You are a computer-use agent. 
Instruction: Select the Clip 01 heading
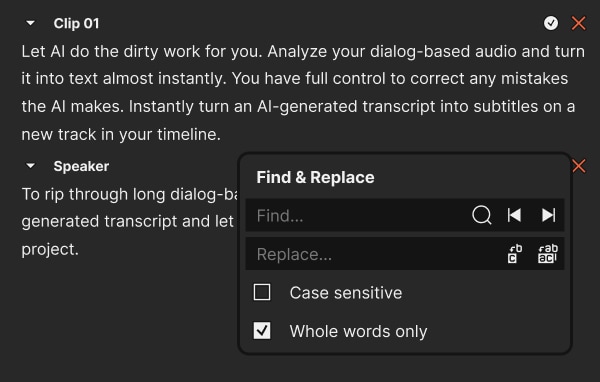pyautogui.click(x=76, y=24)
